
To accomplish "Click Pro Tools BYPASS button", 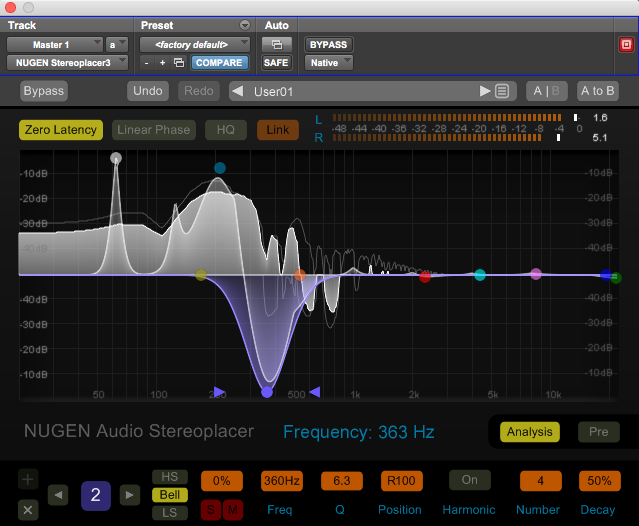I will tap(328, 44).
